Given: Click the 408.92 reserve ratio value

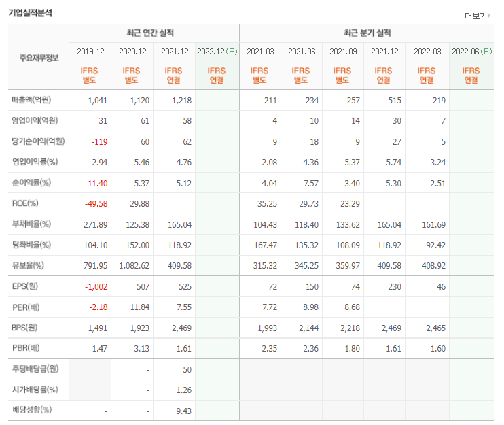Looking at the screenshot, I should pyautogui.click(x=433, y=266).
